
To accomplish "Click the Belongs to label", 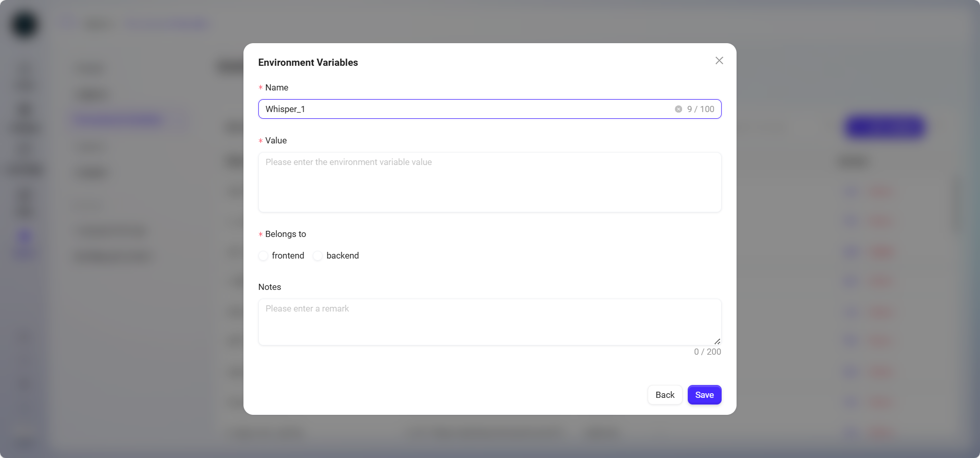I will pyautogui.click(x=285, y=234).
